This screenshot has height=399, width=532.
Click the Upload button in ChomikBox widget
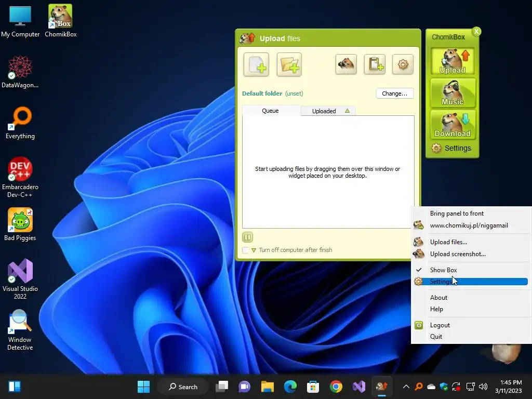[x=453, y=61]
